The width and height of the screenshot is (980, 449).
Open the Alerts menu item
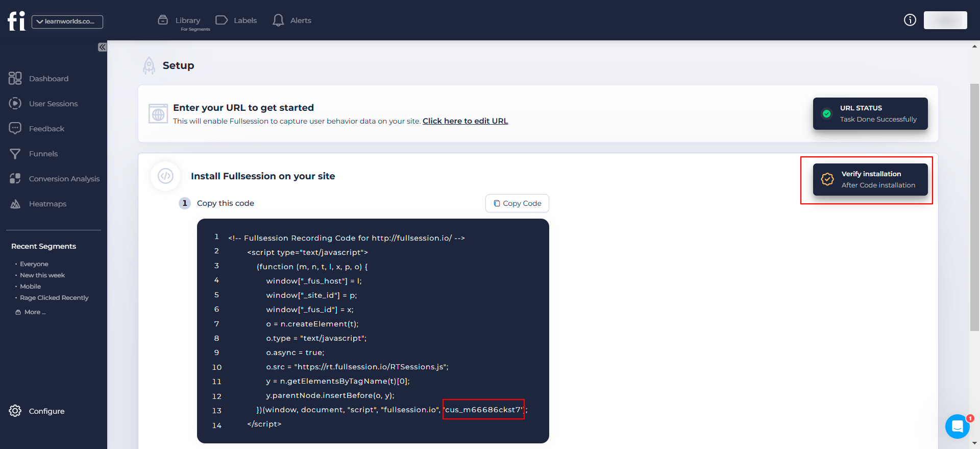[301, 20]
